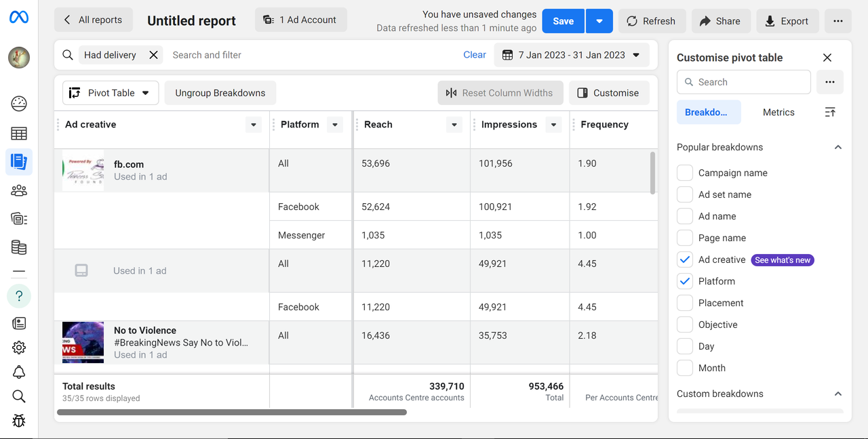Click the Help question mark icon
The width and height of the screenshot is (868, 439).
19,295
